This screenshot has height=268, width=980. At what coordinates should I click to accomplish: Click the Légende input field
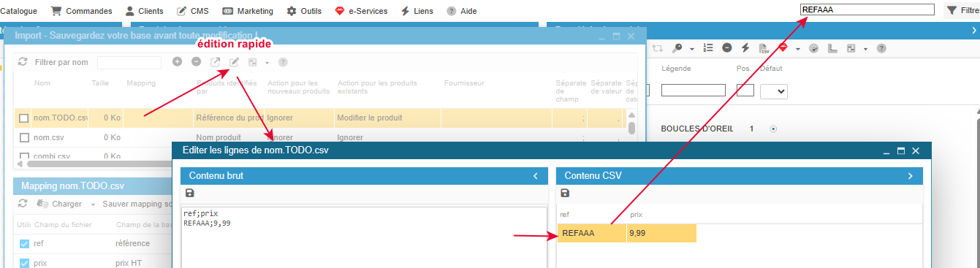click(x=694, y=91)
